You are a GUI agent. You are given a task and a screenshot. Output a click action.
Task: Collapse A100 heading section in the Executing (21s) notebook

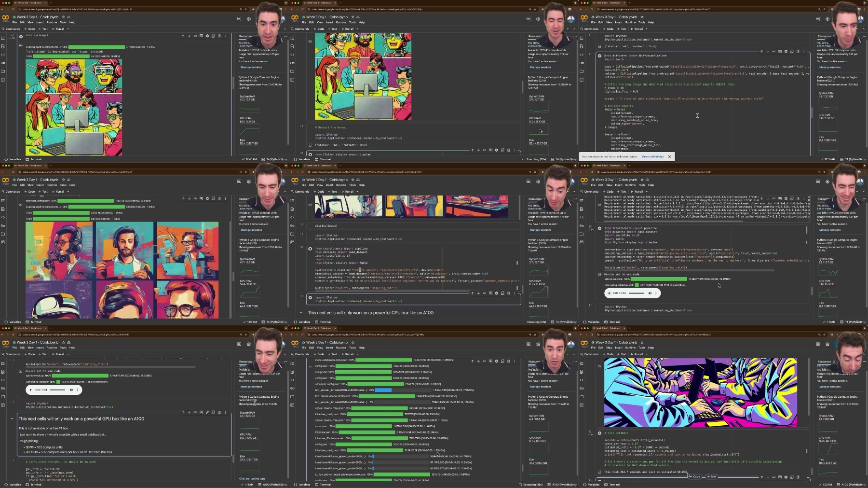click(301, 313)
